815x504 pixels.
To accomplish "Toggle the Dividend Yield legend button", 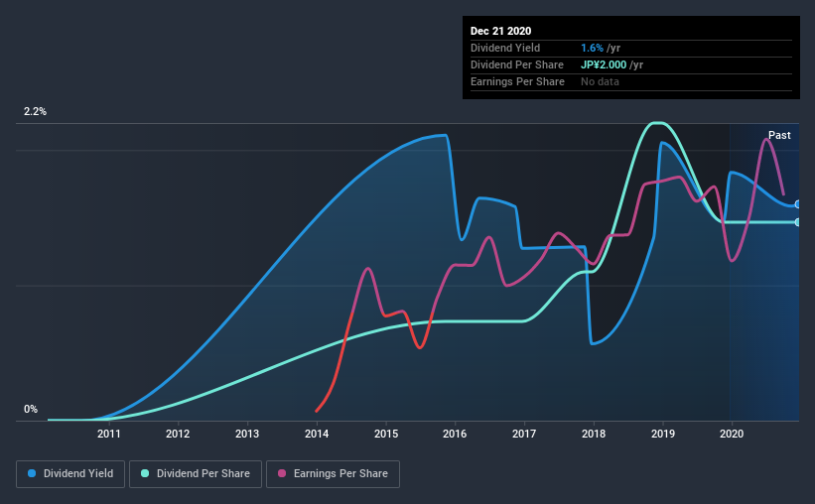I will pyautogui.click(x=70, y=474).
